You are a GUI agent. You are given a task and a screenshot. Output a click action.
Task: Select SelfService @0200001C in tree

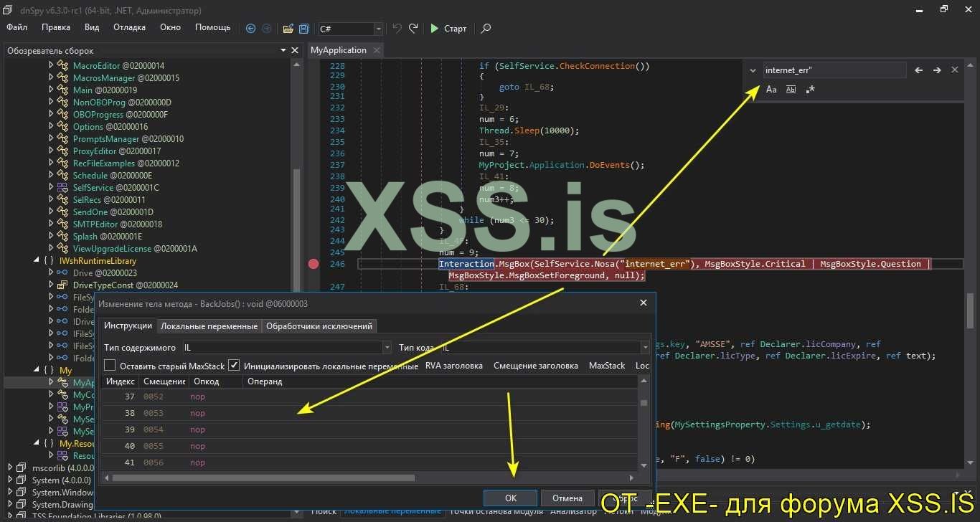coord(116,188)
